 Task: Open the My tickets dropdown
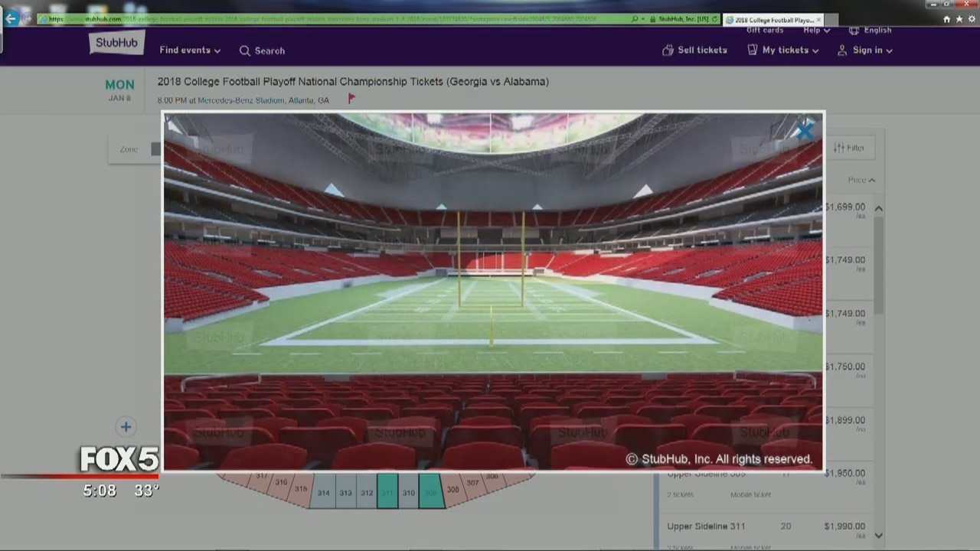tap(783, 50)
